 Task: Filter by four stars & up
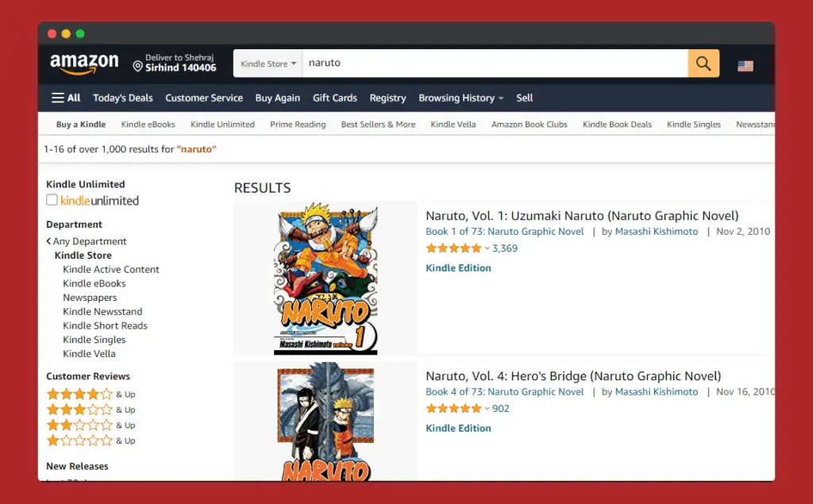click(91, 394)
